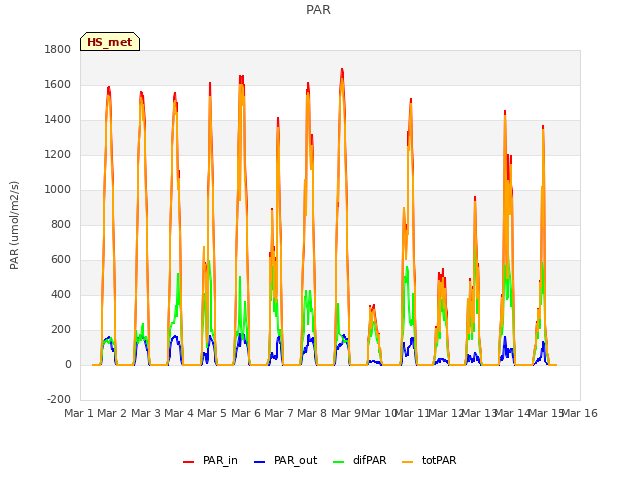Click the 1000 y-axis tick label
The image size is (640, 480).
[x=58, y=190]
